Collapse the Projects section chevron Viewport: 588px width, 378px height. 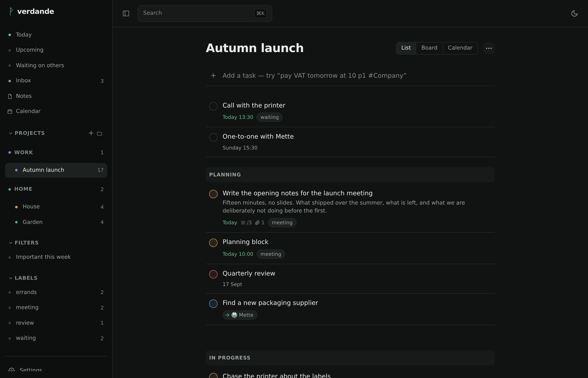coord(10,133)
